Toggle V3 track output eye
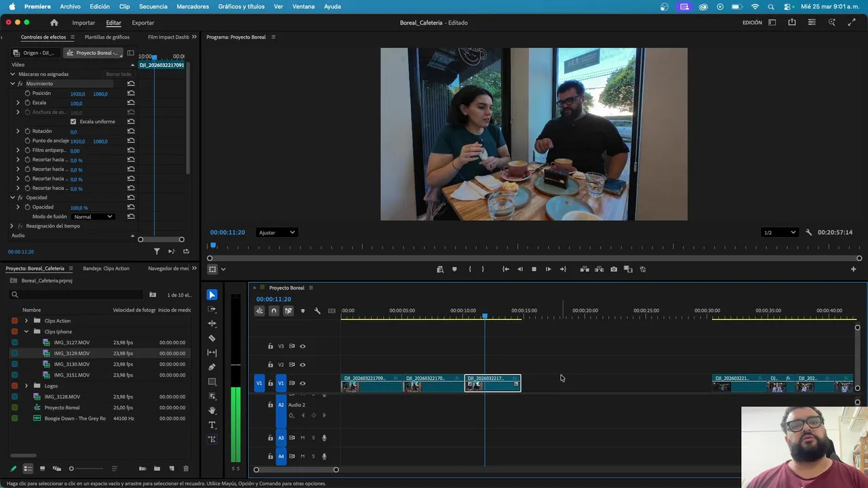The height and width of the screenshot is (488, 868). (x=302, y=346)
